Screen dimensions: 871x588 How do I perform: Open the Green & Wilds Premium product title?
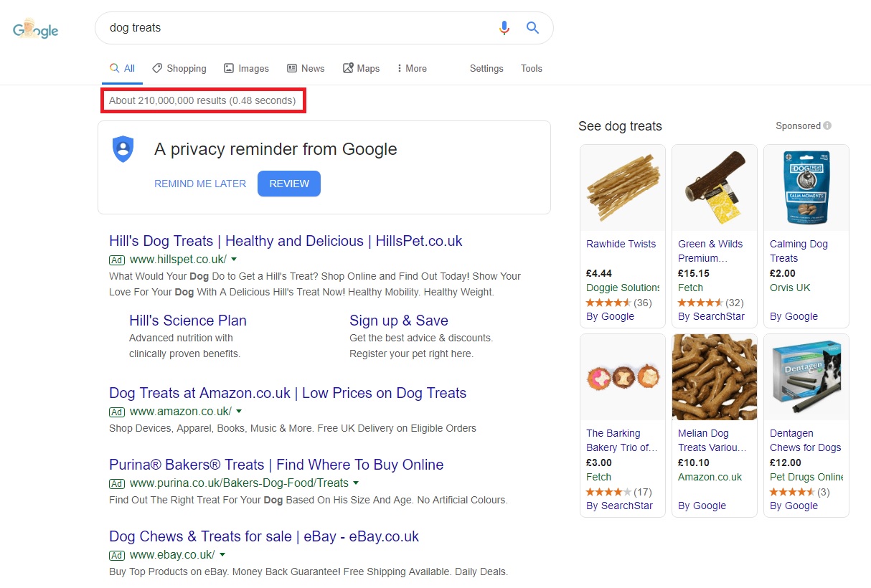(710, 251)
